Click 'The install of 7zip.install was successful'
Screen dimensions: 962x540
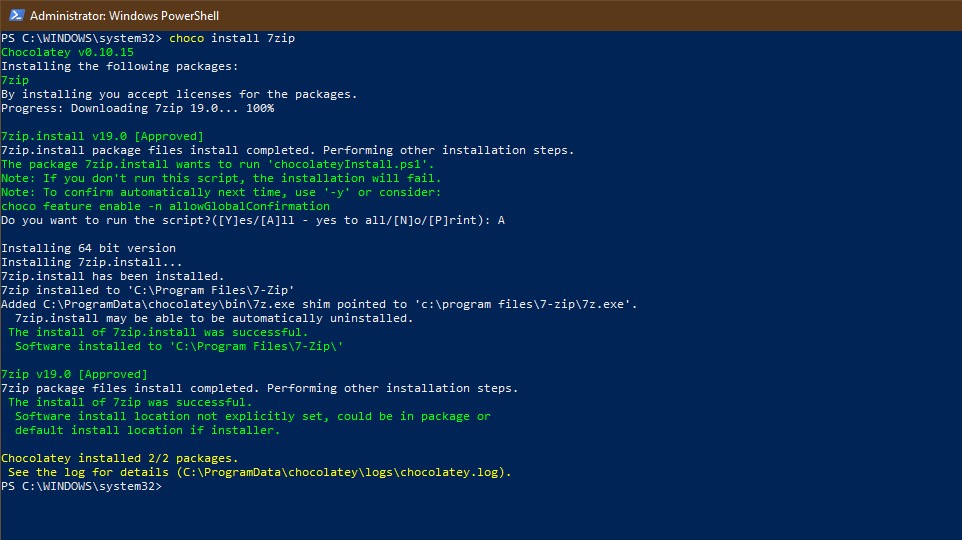pyautogui.click(x=158, y=332)
